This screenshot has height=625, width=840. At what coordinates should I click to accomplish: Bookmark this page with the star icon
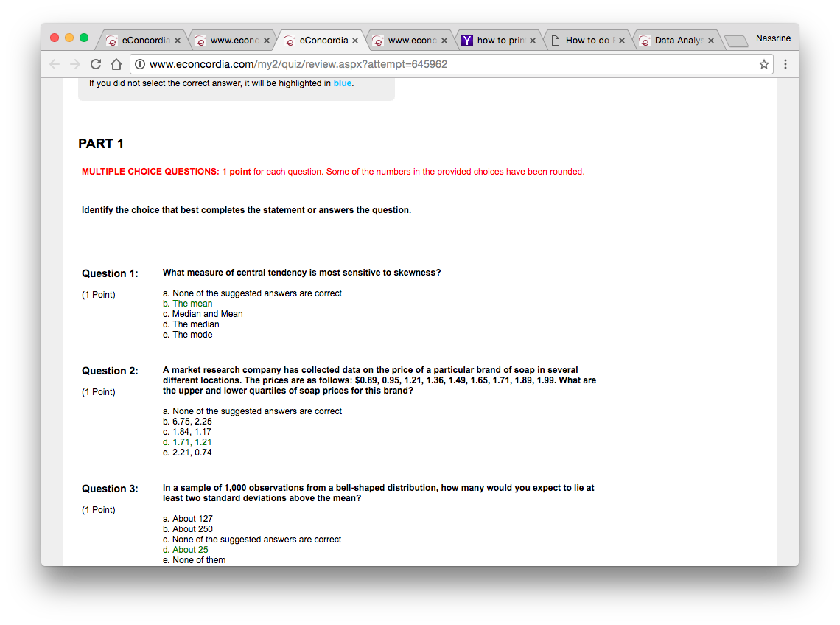764,64
